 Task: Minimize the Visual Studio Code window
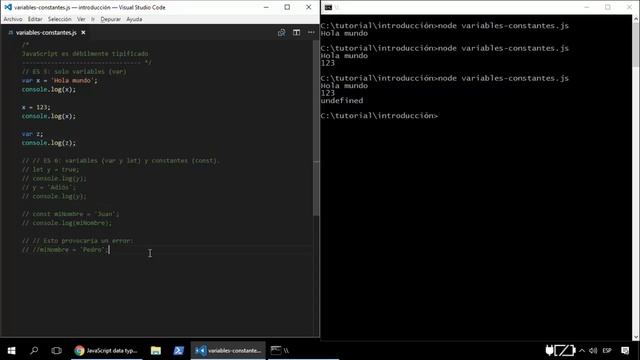pos(266,7)
